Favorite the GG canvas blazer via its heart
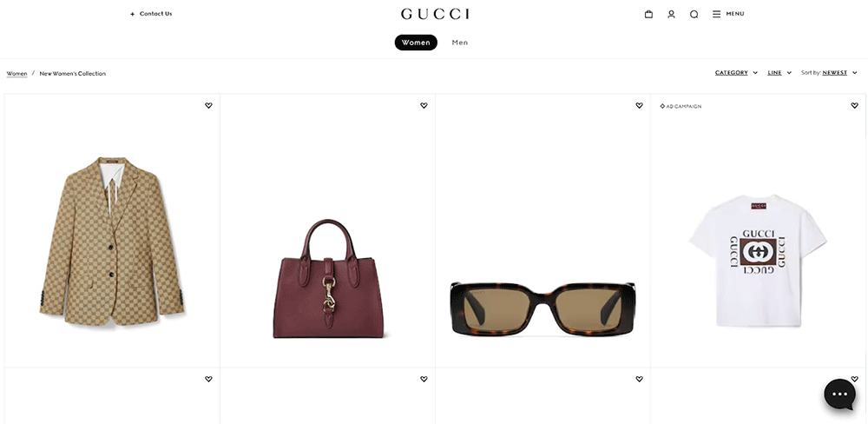 (x=208, y=105)
